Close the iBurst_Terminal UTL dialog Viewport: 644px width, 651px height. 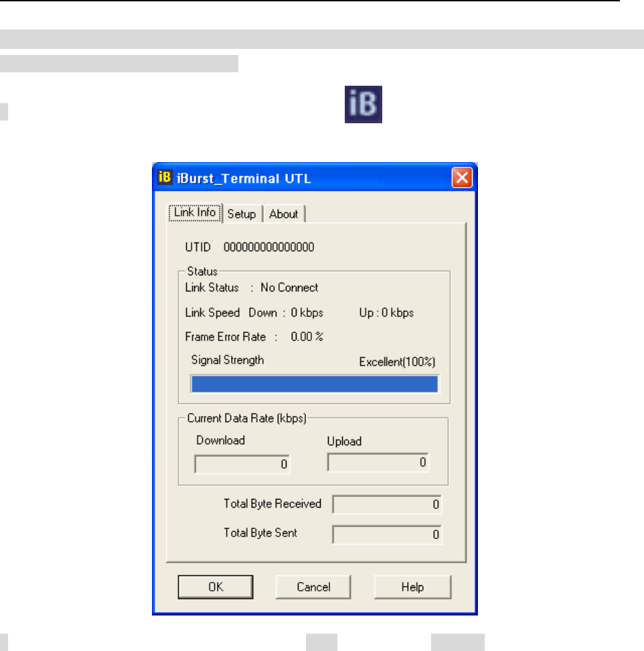[x=462, y=177]
